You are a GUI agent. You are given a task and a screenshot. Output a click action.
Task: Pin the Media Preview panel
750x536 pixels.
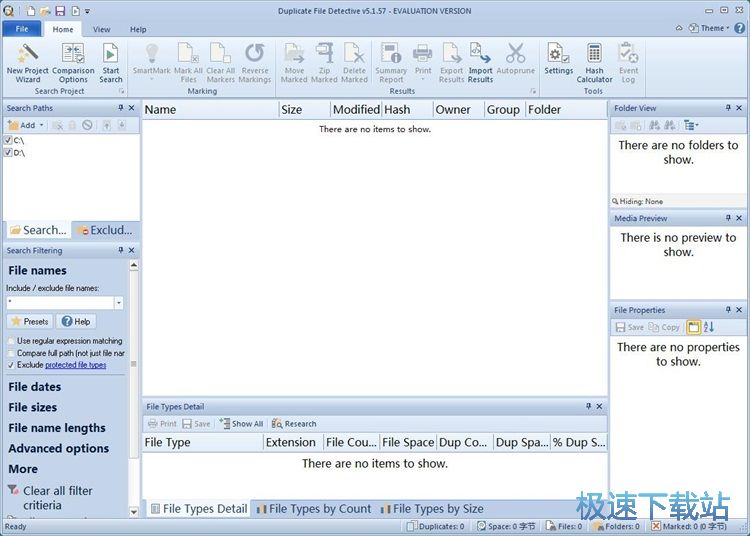[x=728, y=218]
